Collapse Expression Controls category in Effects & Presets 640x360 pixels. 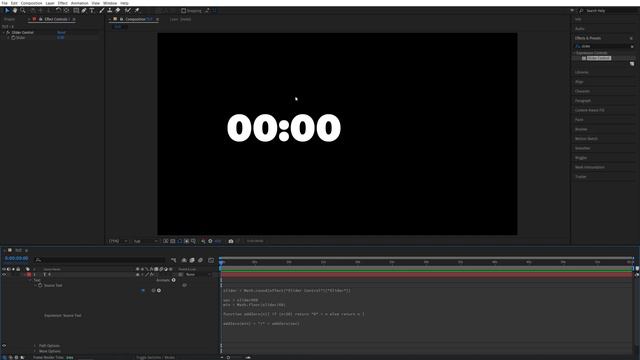573,53
